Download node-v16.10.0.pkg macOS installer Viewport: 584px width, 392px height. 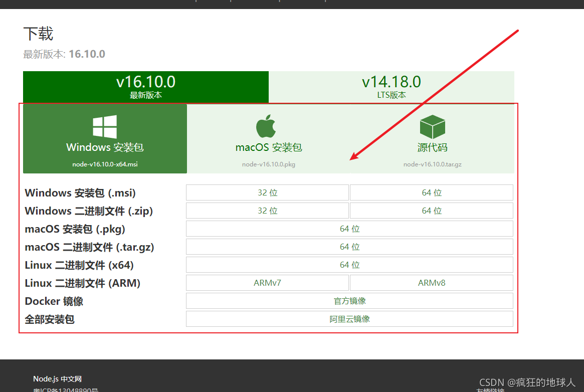(x=269, y=138)
